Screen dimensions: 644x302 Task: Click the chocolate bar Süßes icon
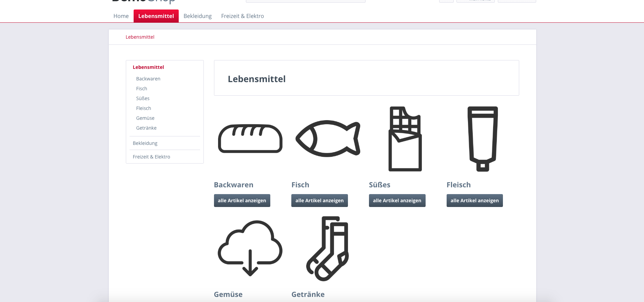(x=405, y=139)
